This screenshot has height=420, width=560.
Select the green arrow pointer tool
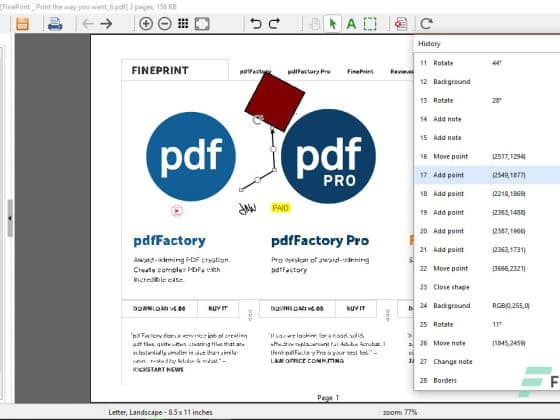pos(332,24)
